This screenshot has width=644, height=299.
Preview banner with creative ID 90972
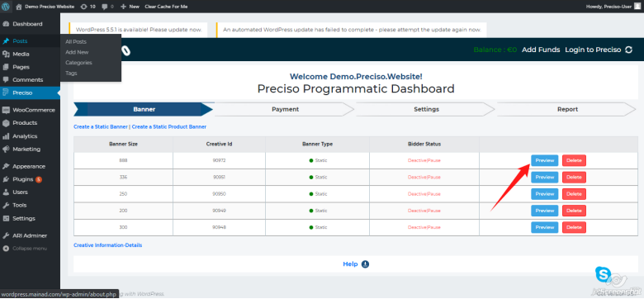[x=545, y=160]
